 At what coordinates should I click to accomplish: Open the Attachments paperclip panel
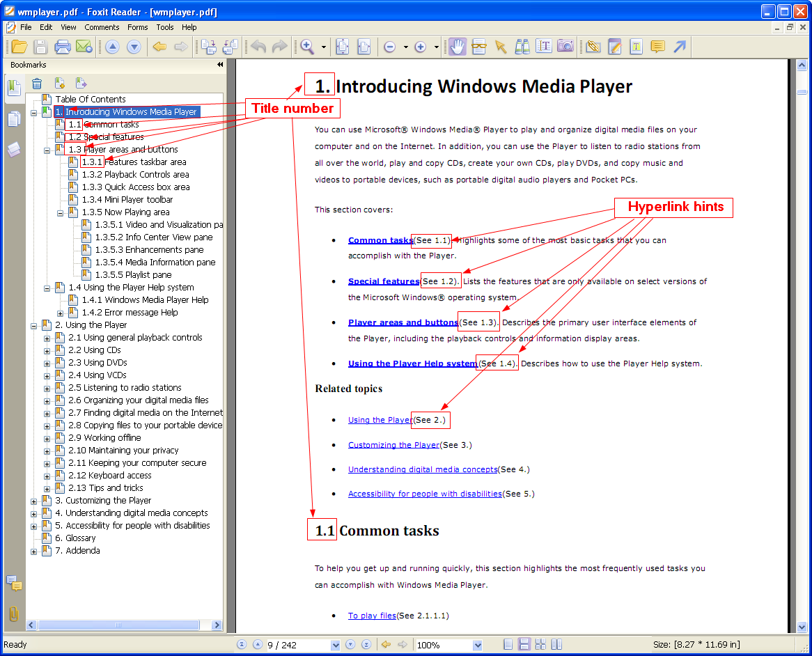coord(13,614)
